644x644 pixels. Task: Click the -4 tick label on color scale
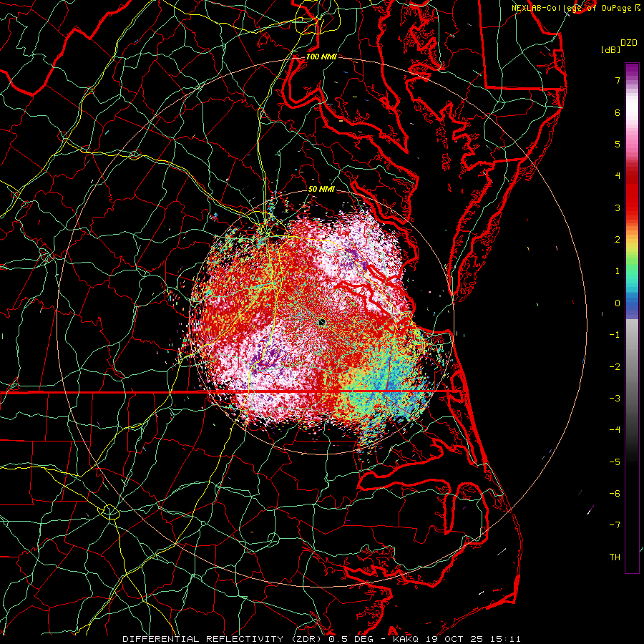(x=615, y=430)
